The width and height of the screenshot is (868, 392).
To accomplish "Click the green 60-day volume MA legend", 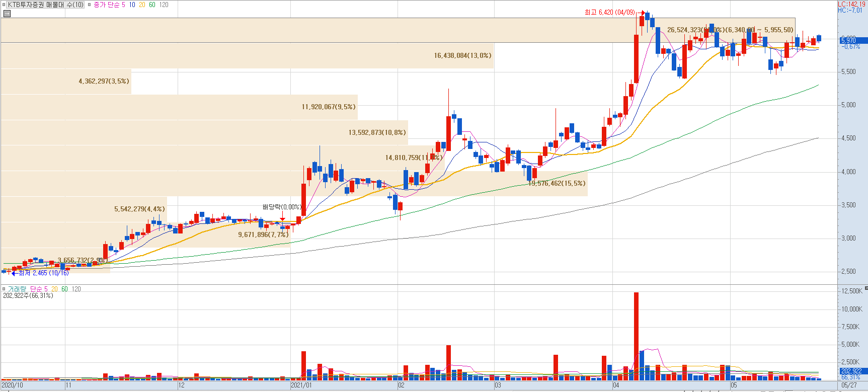I will 64,289.
